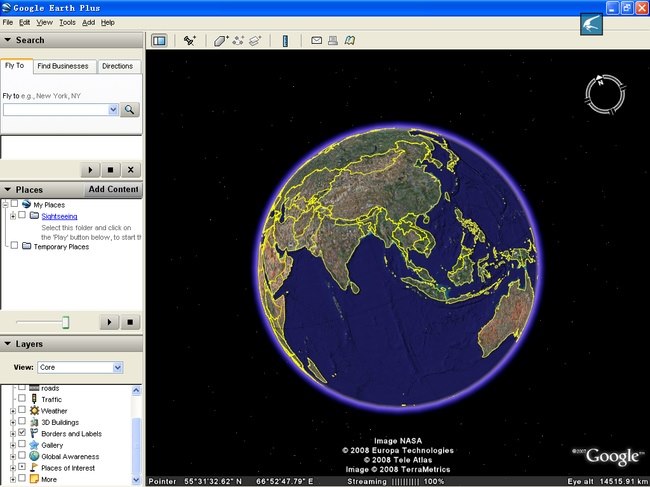Viewport: 650px width, 487px height.
Task: Uncheck Borders and Labels layer
Action: pyautogui.click(x=22, y=432)
